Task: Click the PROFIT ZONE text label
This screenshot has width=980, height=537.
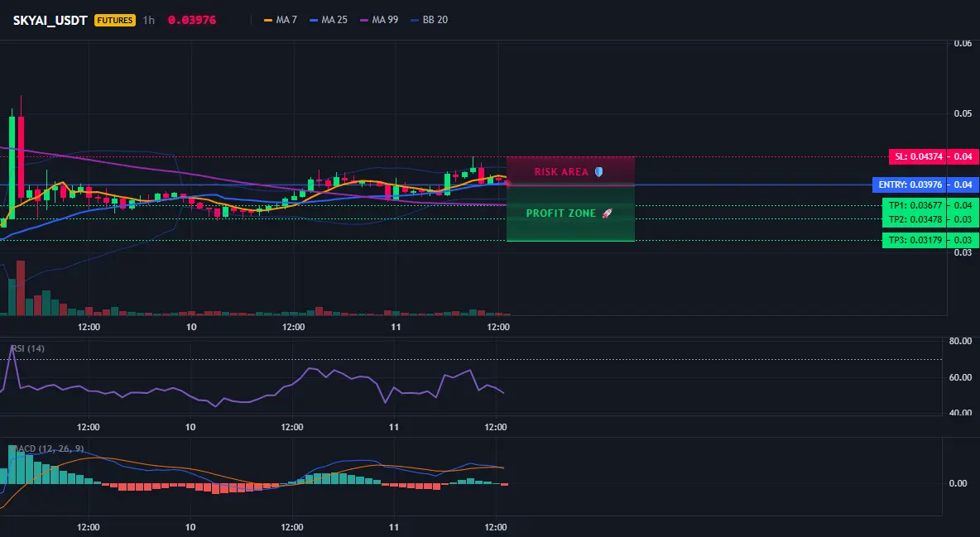Action: tap(561, 213)
